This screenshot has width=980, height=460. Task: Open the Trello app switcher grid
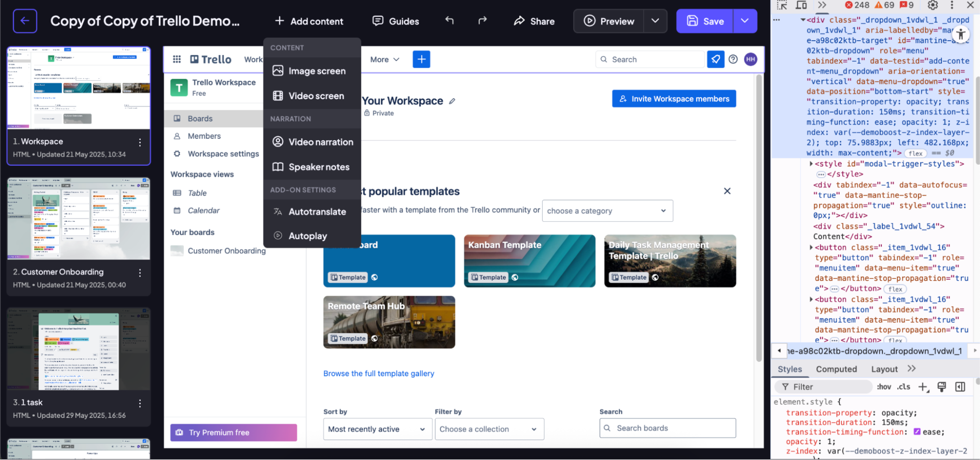click(x=177, y=59)
